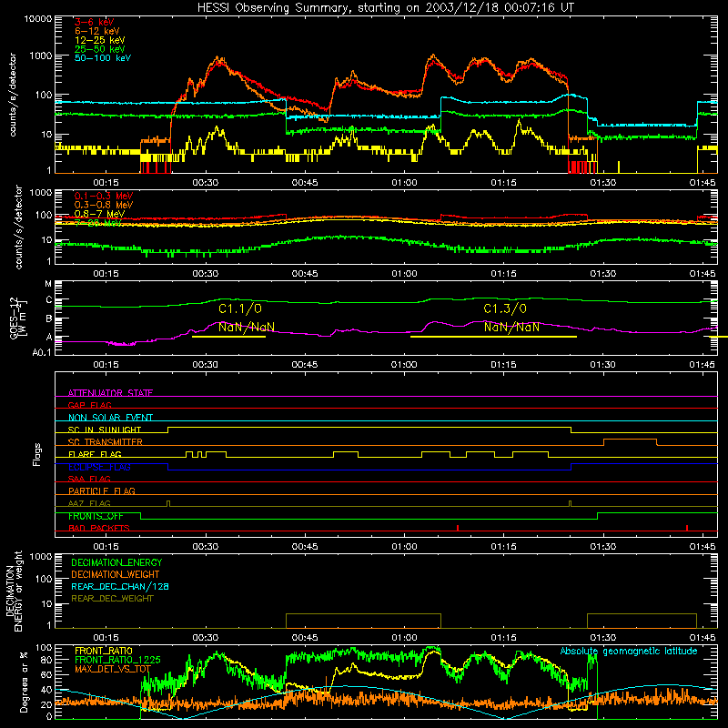Click the BAD_PACKETS red tick near 01:43
728x728 pixels.
pyautogui.click(x=687, y=528)
